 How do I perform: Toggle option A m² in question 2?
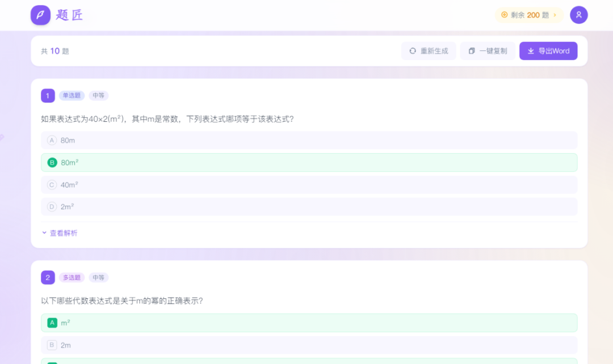point(309,323)
